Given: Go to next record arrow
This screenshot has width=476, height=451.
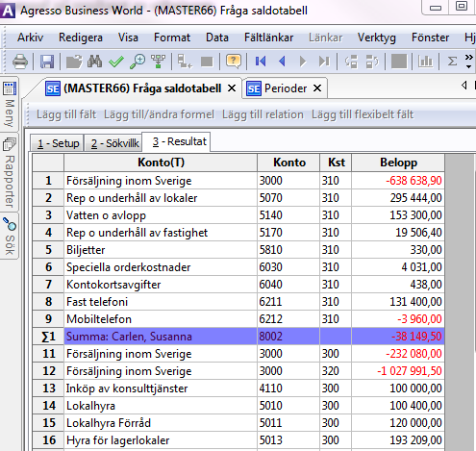Looking at the screenshot, I should [x=303, y=61].
